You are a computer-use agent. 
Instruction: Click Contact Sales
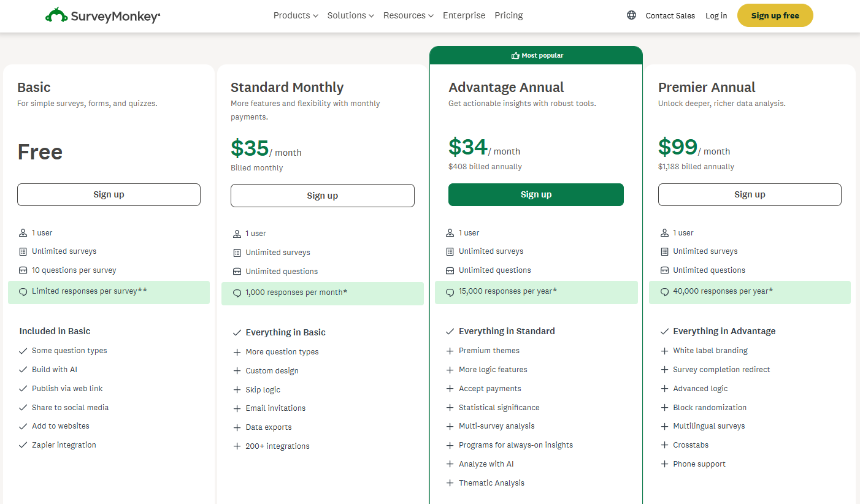(670, 16)
